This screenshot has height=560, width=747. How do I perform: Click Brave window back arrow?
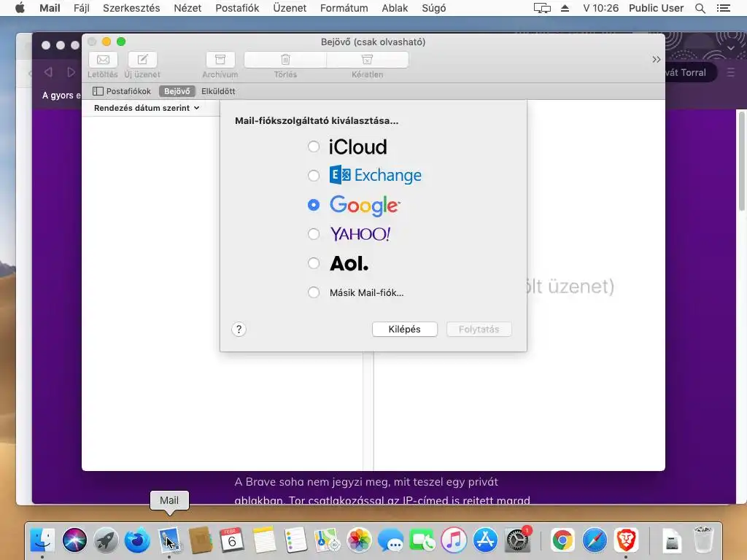(x=48, y=72)
